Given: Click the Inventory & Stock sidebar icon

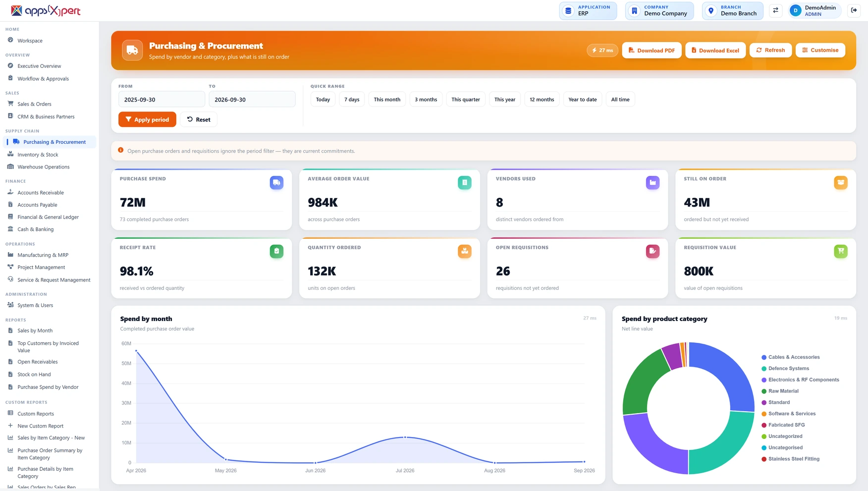Looking at the screenshot, I should click(x=10, y=154).
